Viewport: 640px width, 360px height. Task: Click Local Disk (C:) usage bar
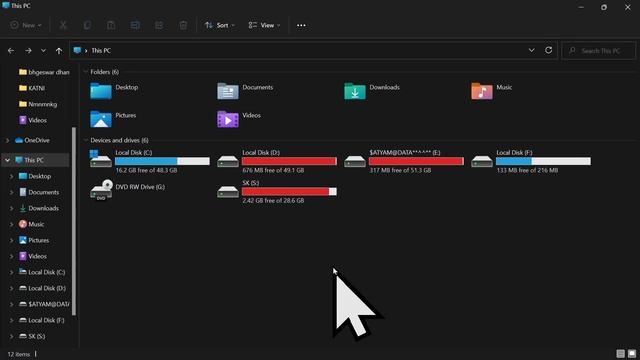(x=162, y=162)
